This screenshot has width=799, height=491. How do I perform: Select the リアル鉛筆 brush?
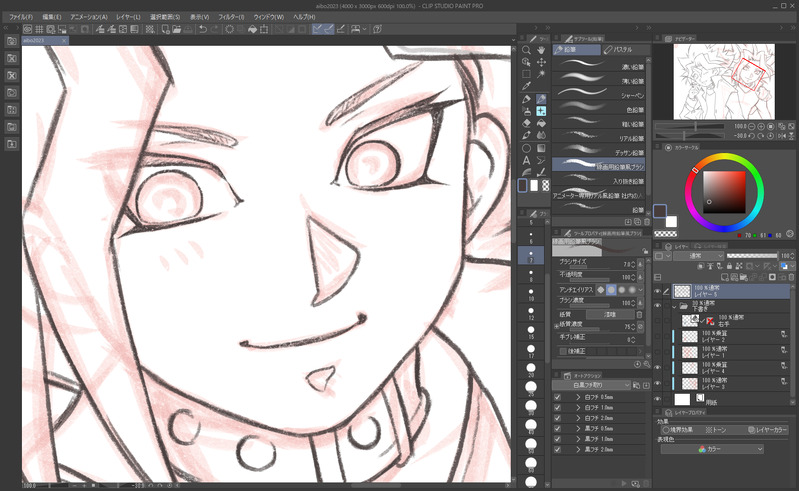[x=598, y=137]
